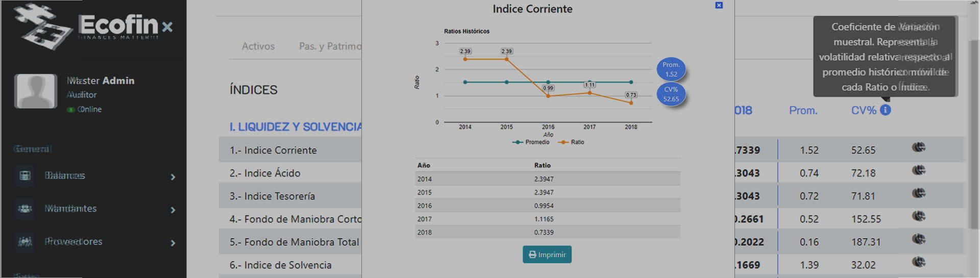Open chart icon for Indice Tesorería row
This screenshot has height=278, width=980.
919,194
